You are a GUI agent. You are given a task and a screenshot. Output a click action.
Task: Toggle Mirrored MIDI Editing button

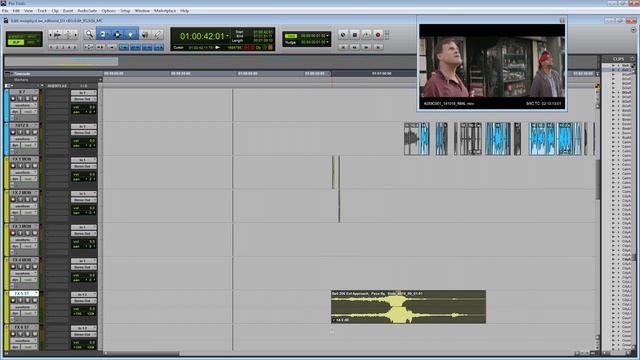click(111, 47)
